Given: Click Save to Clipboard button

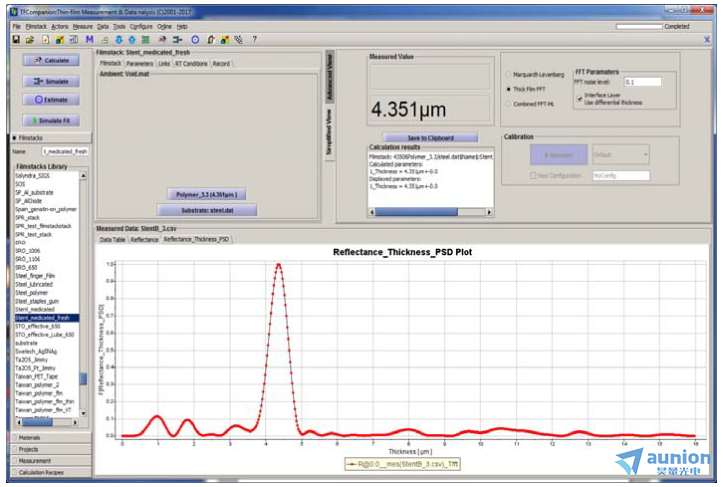Looking at the screenshot, I should [430, 137].
